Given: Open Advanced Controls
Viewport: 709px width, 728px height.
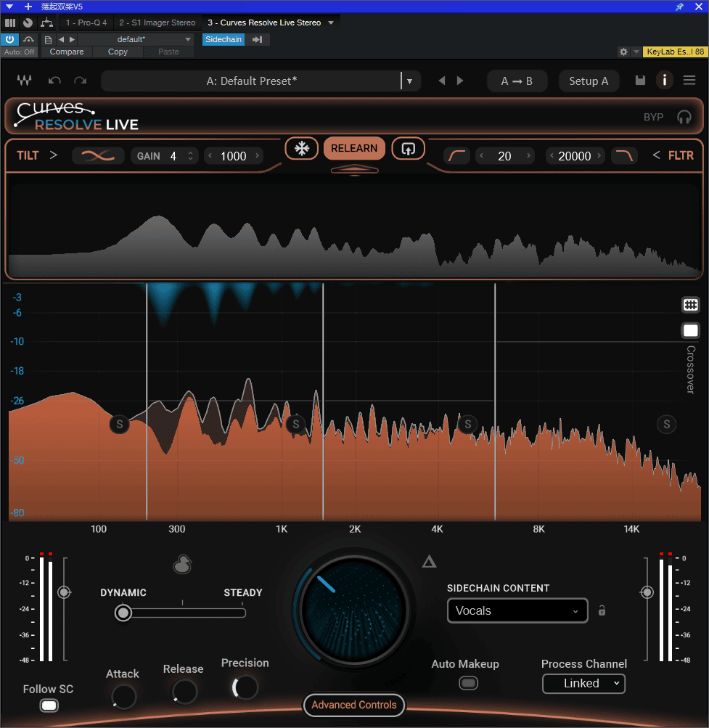Looking at the screenshot, I should [x=354, y=705].
